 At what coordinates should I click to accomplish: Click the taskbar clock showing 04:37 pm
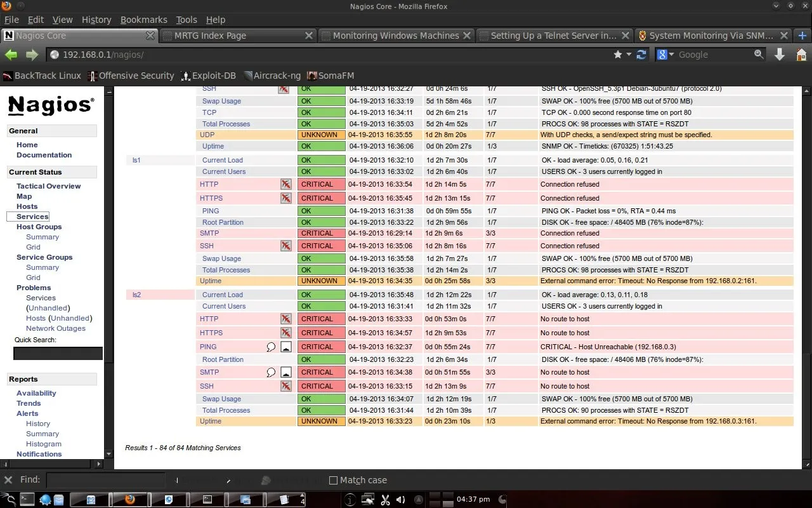473,500
